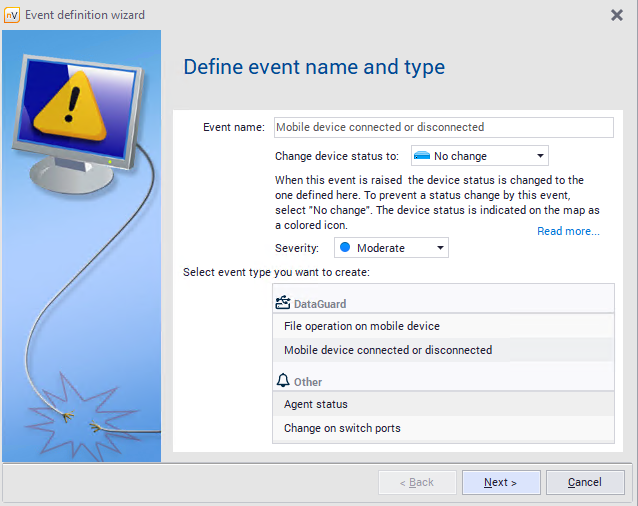Click the DataGuard group icon
The image size is (638, 506).
point(282,302)
